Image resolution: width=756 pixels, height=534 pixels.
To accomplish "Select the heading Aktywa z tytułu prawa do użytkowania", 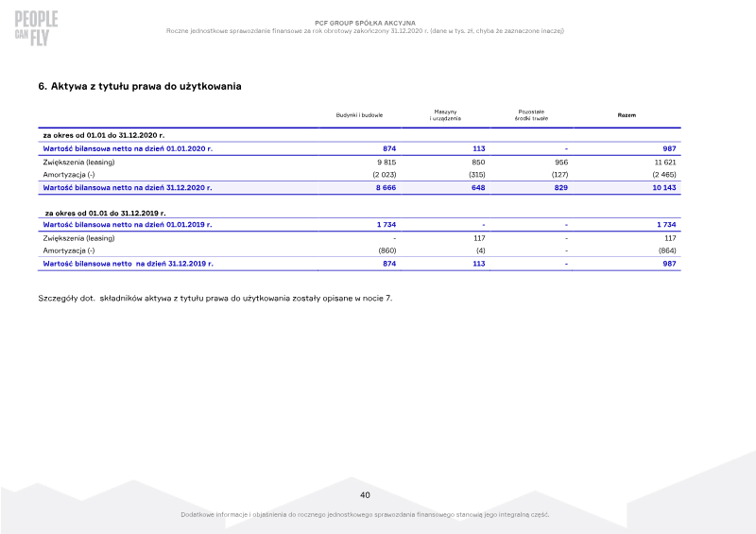I will (x=140, y=86).
